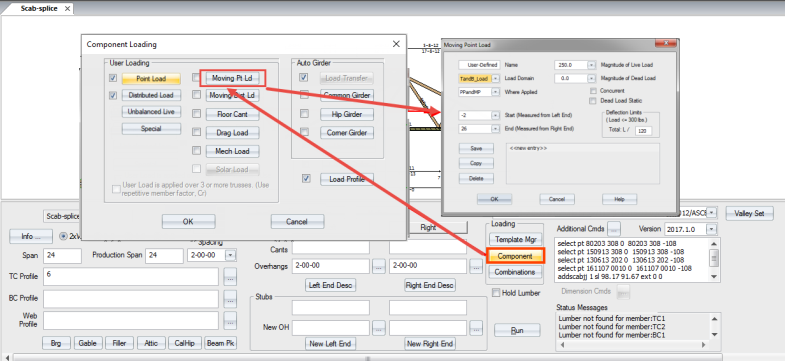
Task: Expand the End from Right End dropdown
Action: click(495, 129)
